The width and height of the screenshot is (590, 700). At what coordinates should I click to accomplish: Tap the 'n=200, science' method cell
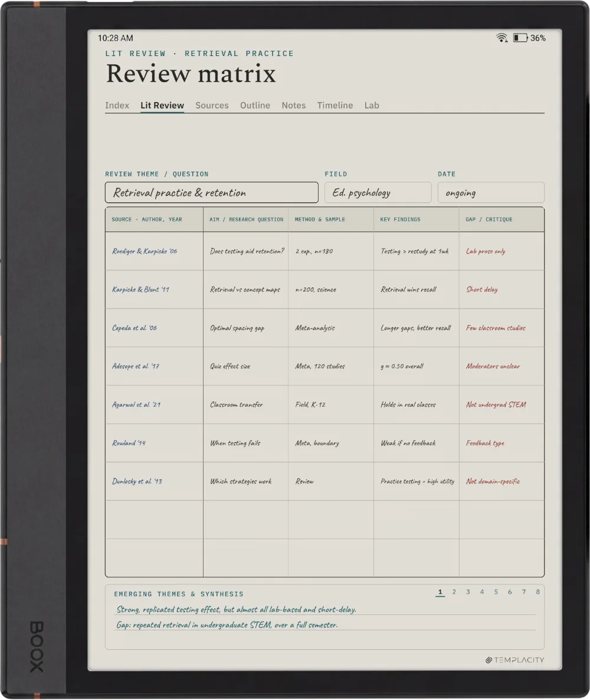pyautogui.click(x=331, y=289)
